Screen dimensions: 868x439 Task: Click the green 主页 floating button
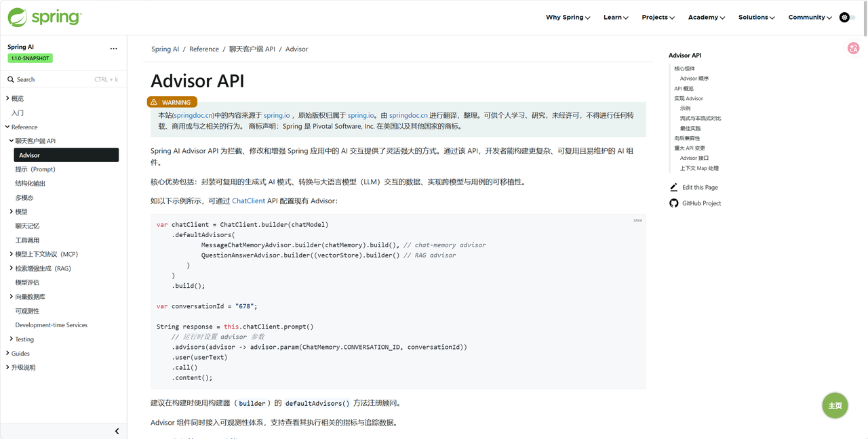[835, 406]
